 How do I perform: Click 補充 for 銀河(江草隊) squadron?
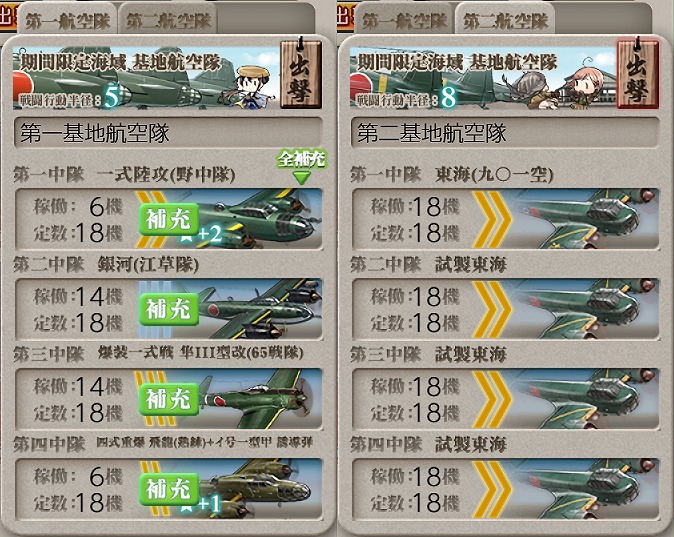coord(168,309)
